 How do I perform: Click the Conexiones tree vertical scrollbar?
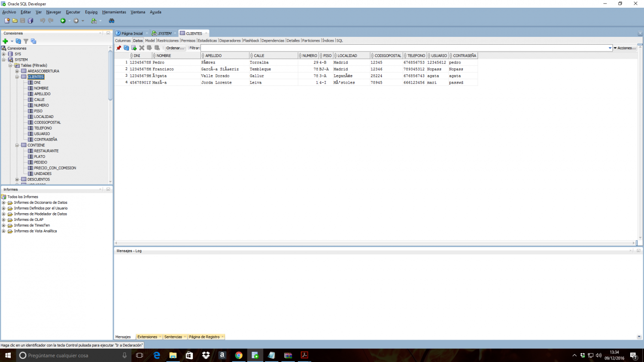(110, 75)
